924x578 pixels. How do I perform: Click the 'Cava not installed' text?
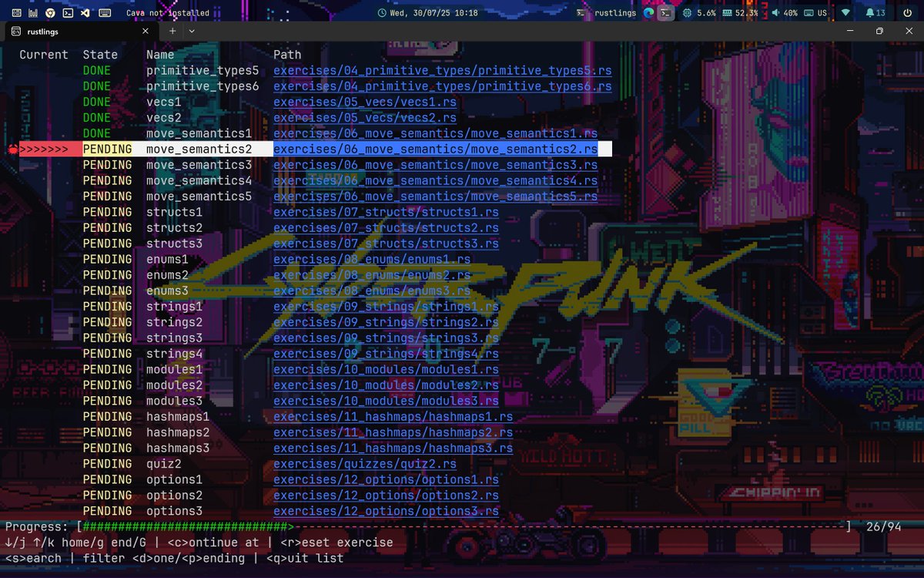(167, 13)
